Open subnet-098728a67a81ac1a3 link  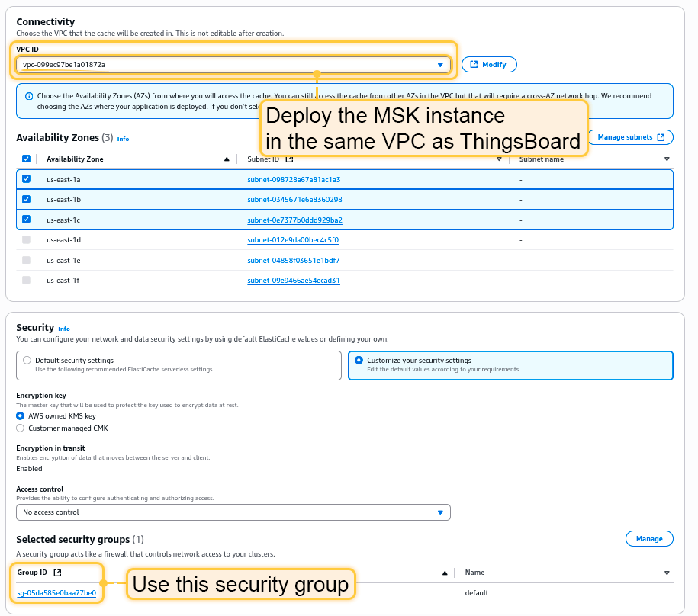pos(294,180)
